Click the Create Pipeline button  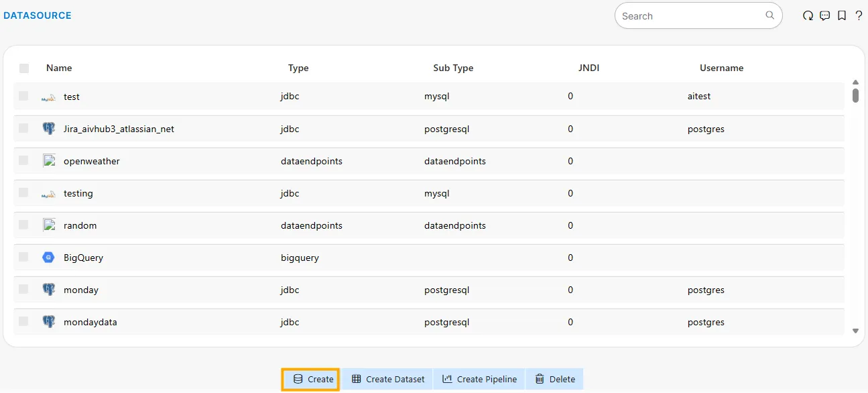pos(479,378)
